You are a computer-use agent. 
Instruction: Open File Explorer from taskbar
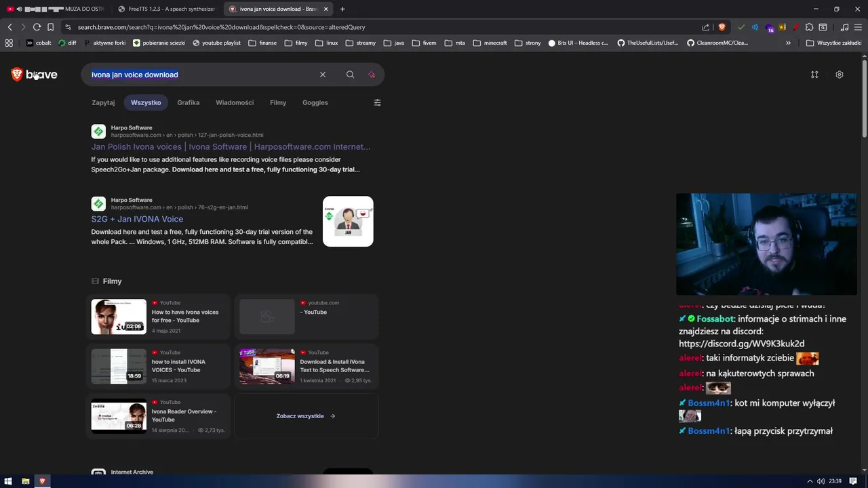26,481
